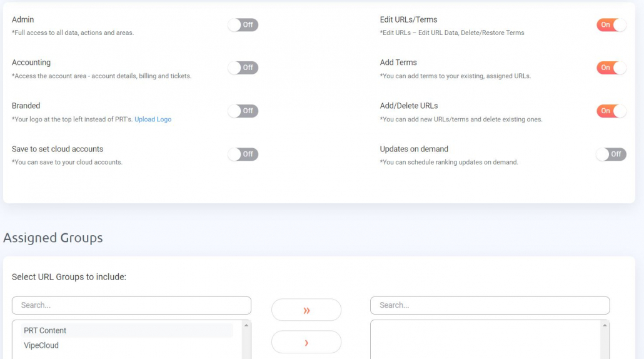Focus the assigned groups Search field
Viewport: 644px width, 359px height.
pos(490,305)
